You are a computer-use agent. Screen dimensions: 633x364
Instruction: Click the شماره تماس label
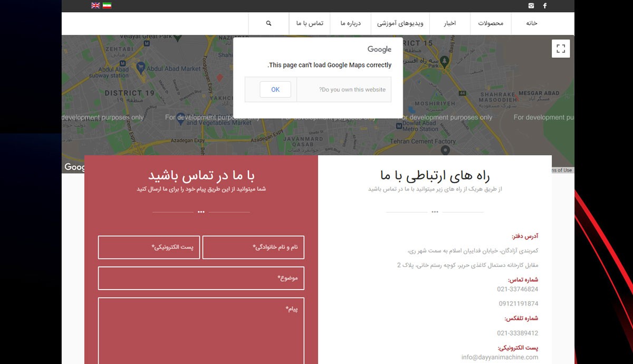coord(523,280)
